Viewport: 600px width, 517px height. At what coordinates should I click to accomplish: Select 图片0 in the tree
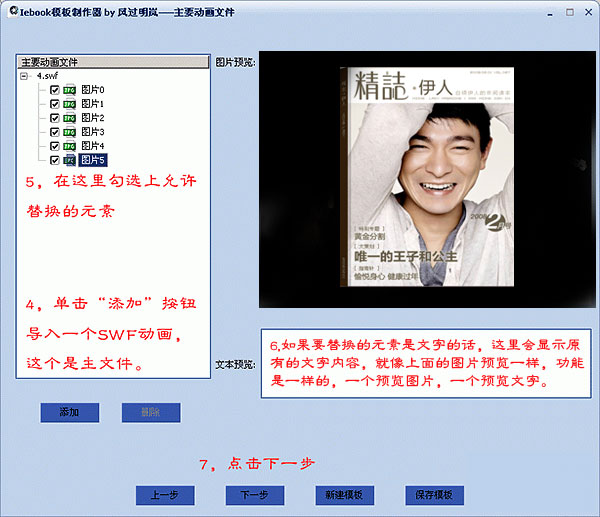click(x=93, y=90)
